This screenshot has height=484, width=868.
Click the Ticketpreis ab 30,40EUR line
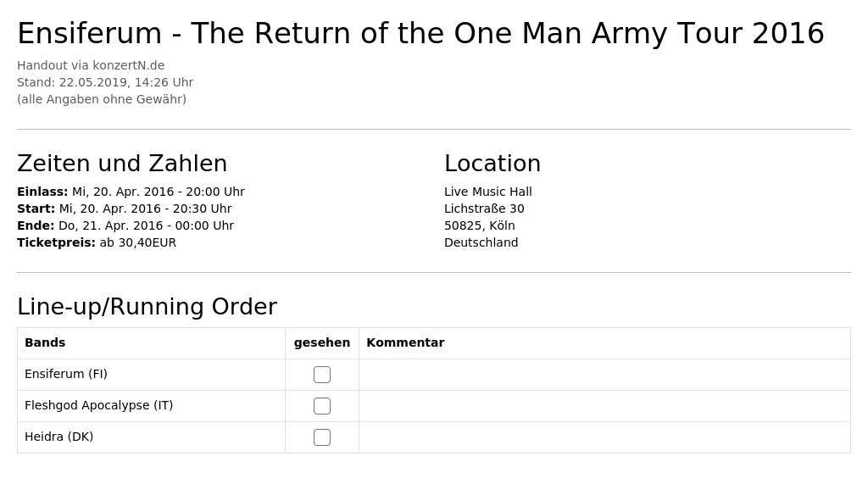pyautogui.click(x=97, y=242)
